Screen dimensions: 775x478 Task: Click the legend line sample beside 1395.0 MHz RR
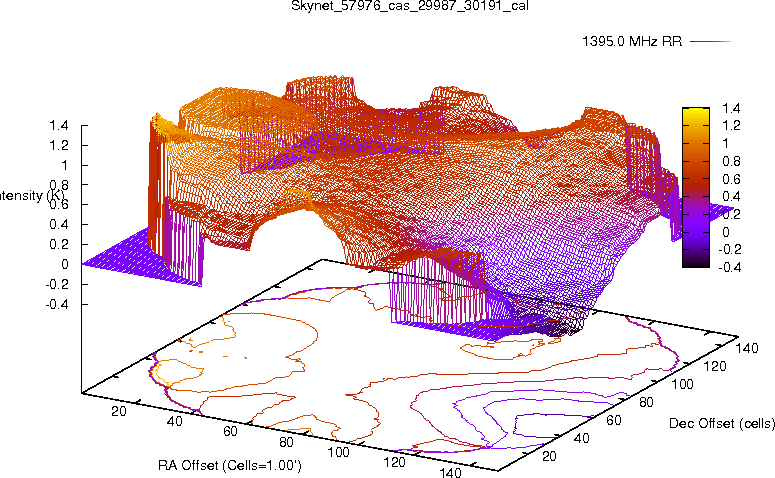[710, 42]
